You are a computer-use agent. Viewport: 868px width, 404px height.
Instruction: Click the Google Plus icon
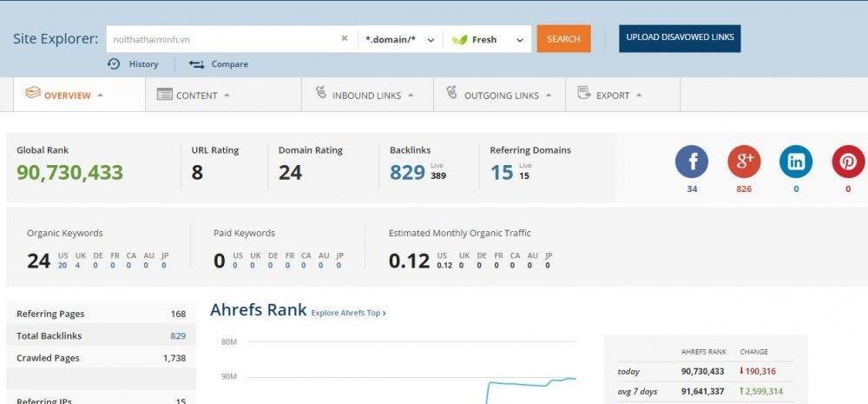[744, 162]
